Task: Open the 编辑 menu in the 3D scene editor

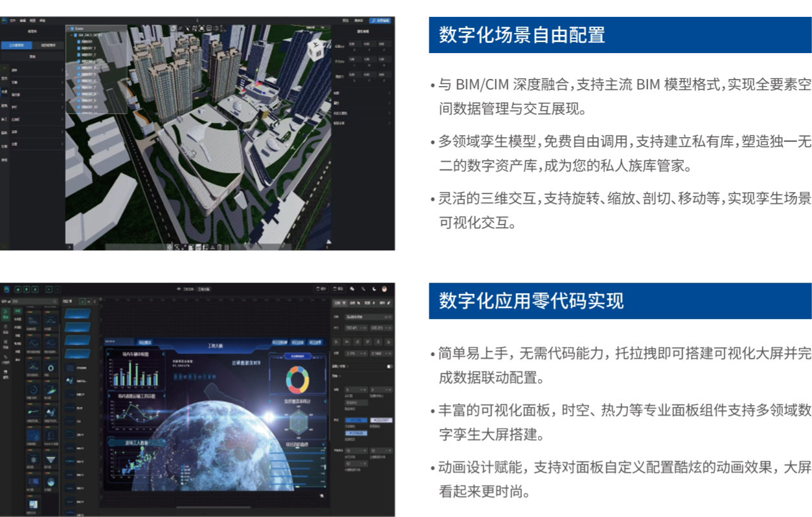Action: click(x=23, y=21)
